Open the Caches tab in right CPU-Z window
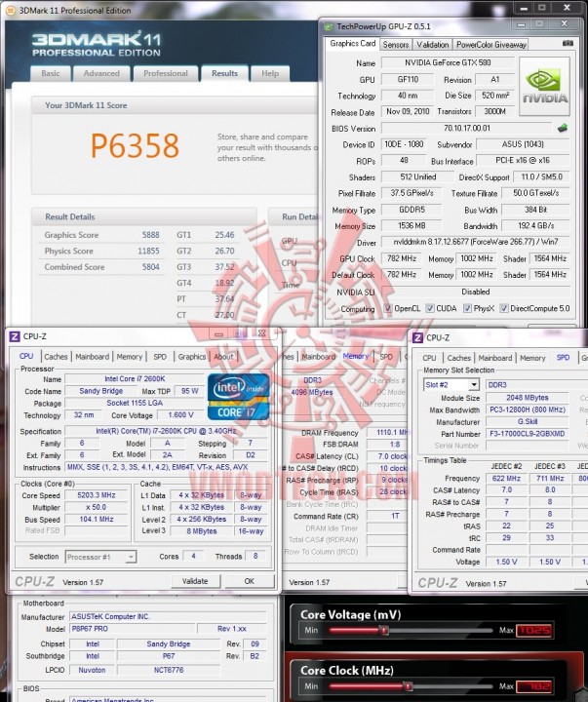588x702 pixels. click(459, 358)
